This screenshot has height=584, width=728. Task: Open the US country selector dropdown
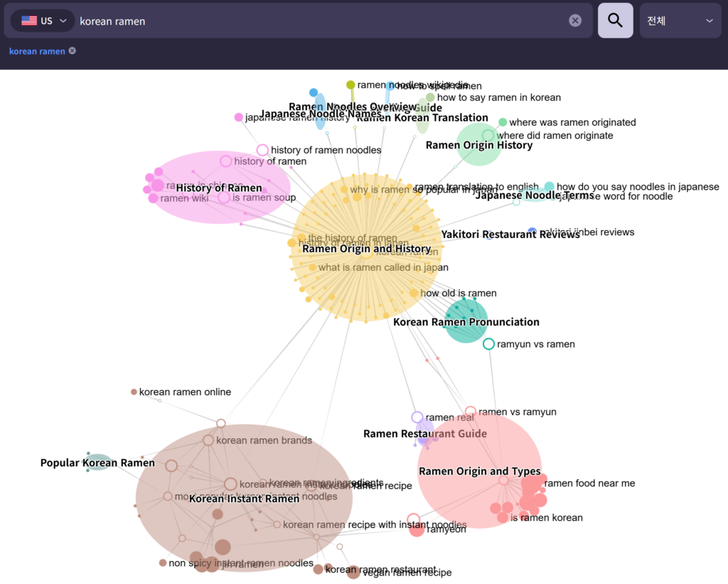click(43, 21)
